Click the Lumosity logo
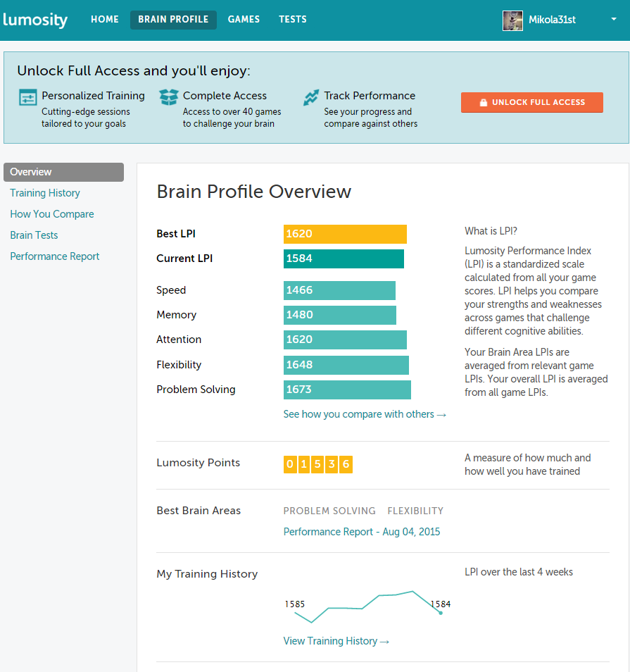This screenshot has width=630, height=672. [x=35, y=20]
